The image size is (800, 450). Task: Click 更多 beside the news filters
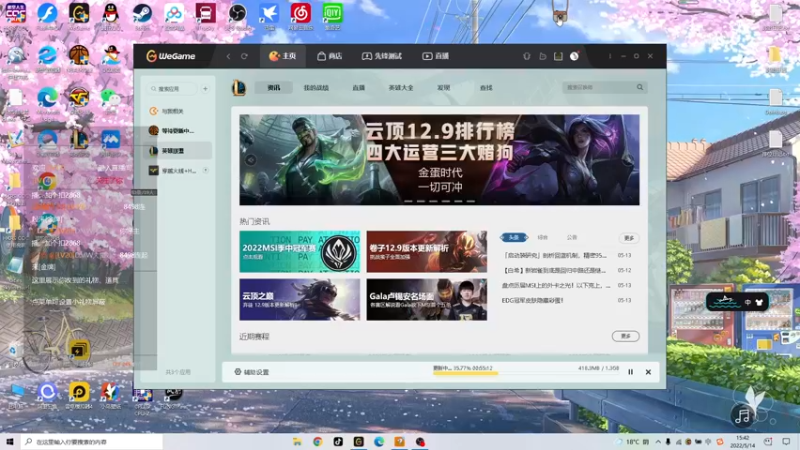629,238
